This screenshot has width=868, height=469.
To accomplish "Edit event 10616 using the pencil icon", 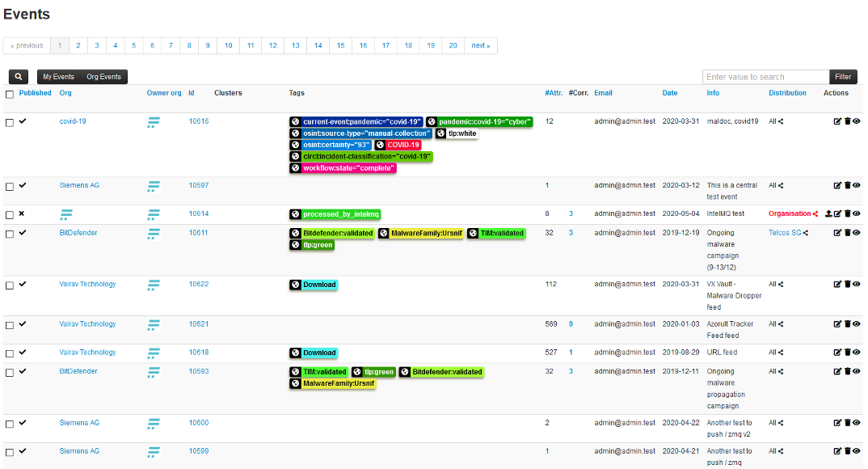I will click(x=837, y=121).
